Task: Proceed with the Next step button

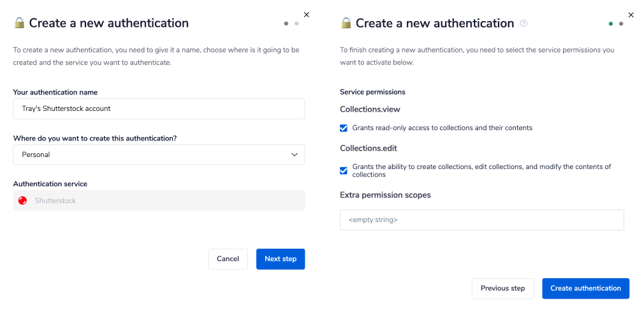Action: click(x=281, y=259)
